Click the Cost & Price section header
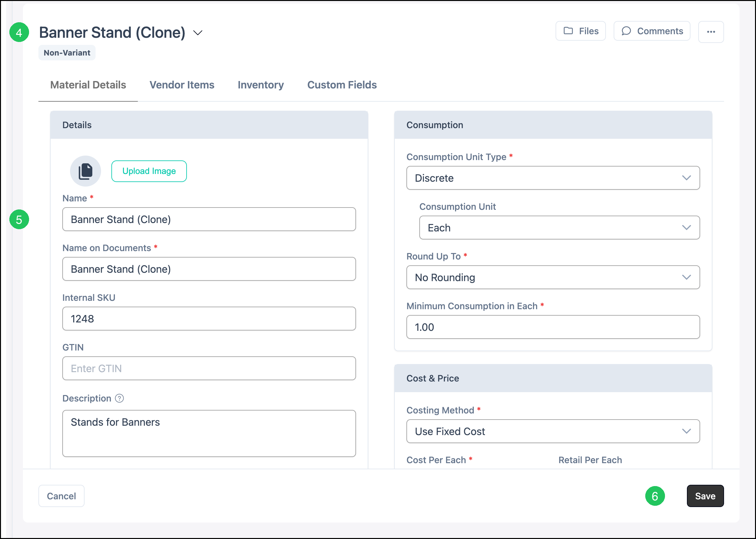This screenshot has width=756, height=539. (x=553, y=378)
